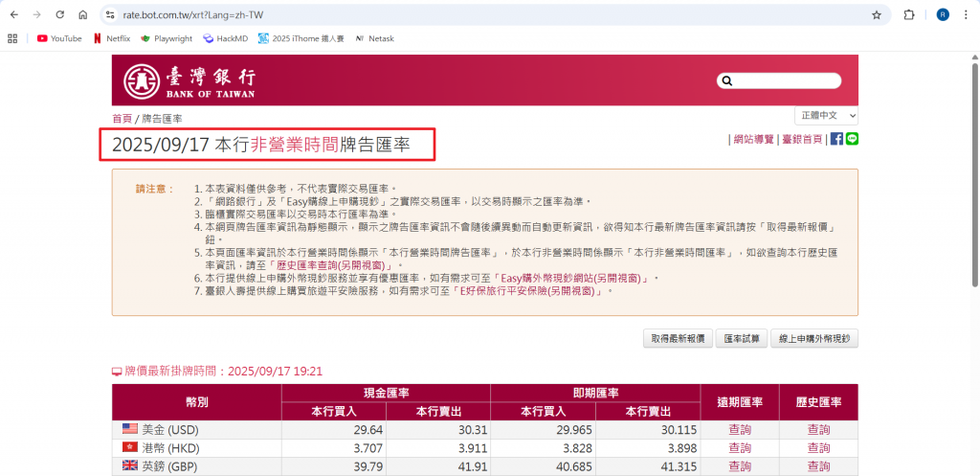Open the browser home page icon
Image resolution: width=980 pixels, height=476 pixels.
[x=82, y=14]
